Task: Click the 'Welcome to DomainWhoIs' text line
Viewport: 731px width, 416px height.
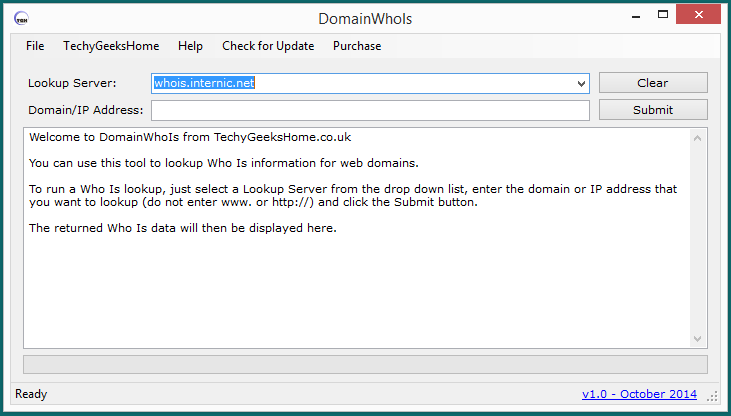Action: [x=190, y=137]
